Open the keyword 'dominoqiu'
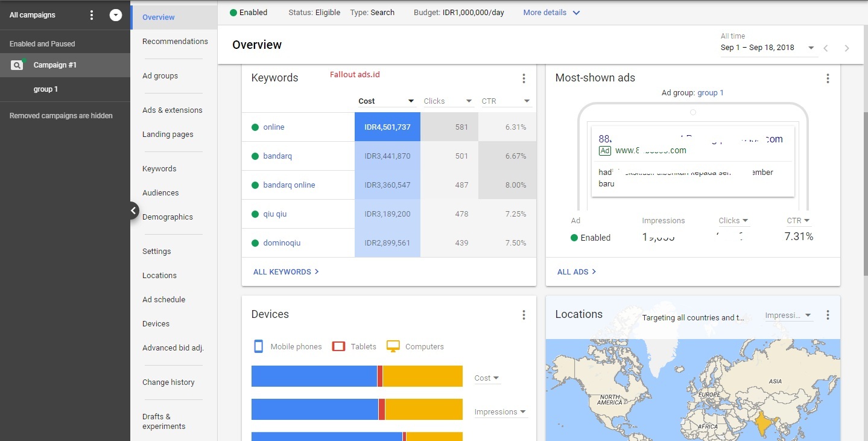The width and height of the screenshot is (868, 441). click(282, 243)
